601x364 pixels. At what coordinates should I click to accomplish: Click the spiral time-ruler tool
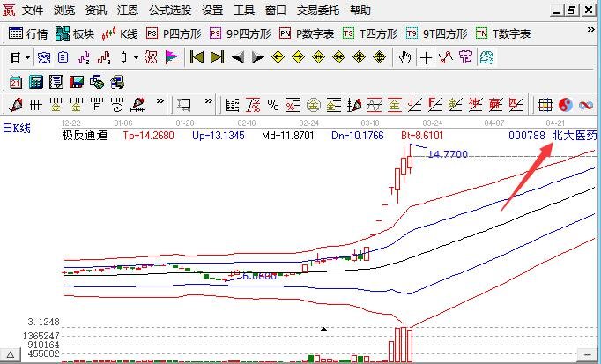[117, 105]
